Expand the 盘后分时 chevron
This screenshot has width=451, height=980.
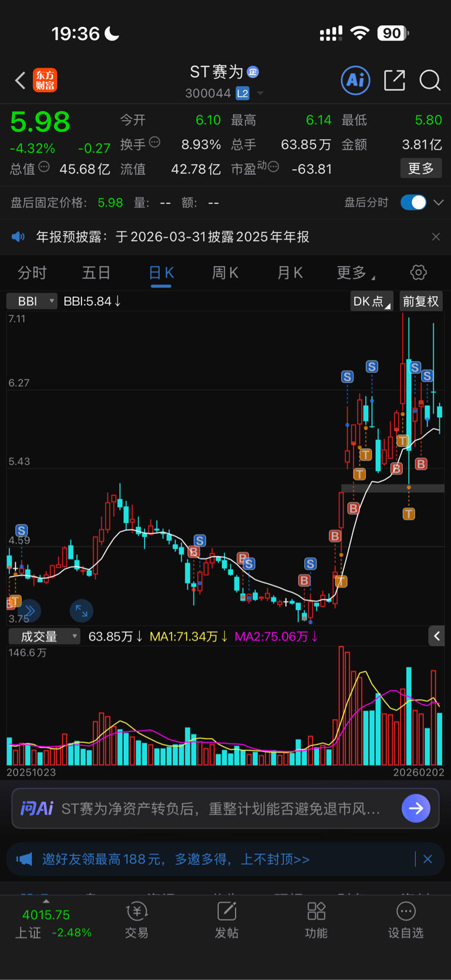click(439, 203)
